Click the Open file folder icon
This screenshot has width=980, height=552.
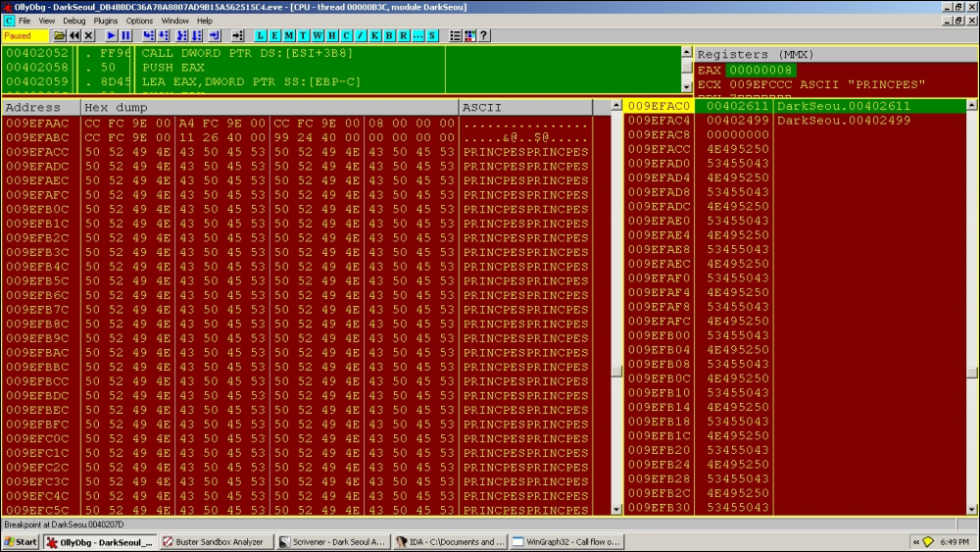pyautogui.click(x=60, y=35)
